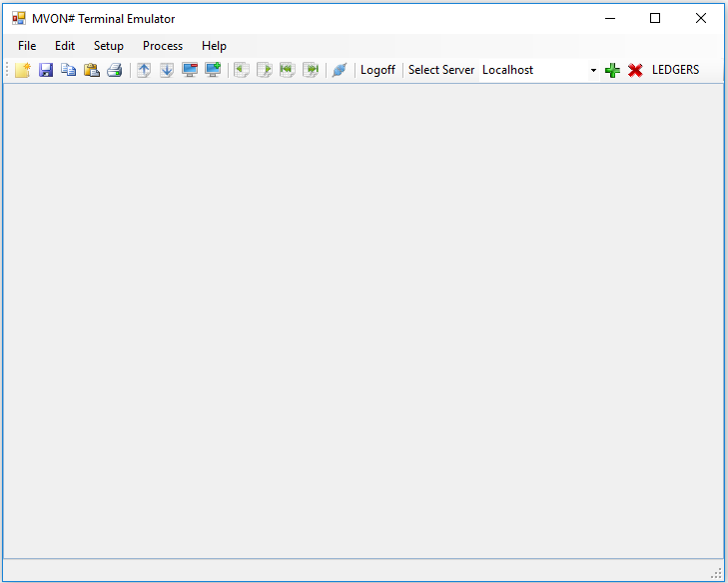Click the Copy toolbar icon

coord(69,70)
